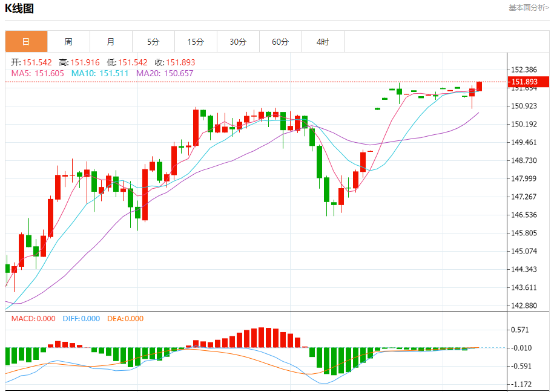Open the 4时 four-hour chart tab
The height and width of the screenshot is (392, 554).
[x=323, y=42]
